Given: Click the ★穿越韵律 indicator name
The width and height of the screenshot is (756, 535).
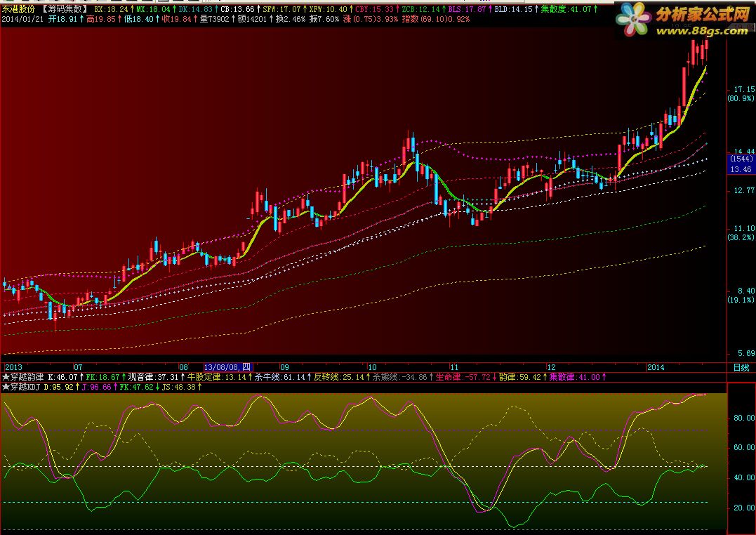Looking at the screenshot, I should pos(22,377).
